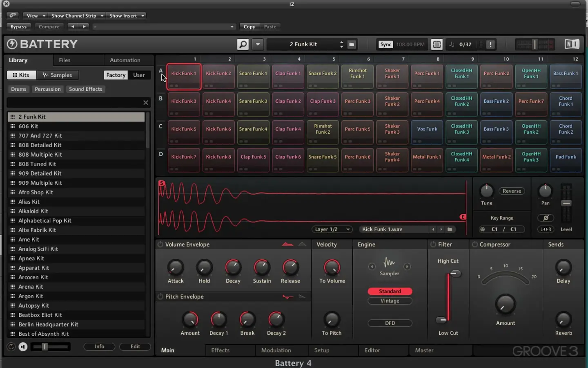This screenshot has height=368, width=588.
Task: Select the 808 Detailed Kit from the list
Action: tap(76, 145)
